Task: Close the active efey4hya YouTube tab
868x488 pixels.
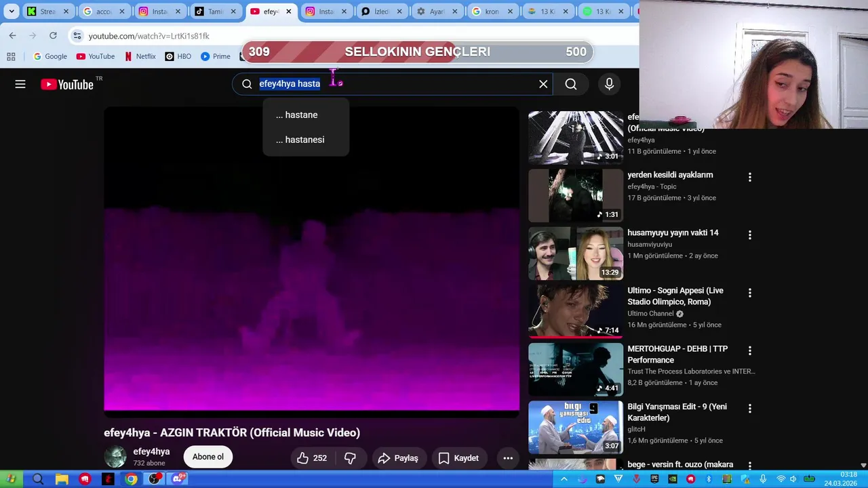Action: click(288, 12)
